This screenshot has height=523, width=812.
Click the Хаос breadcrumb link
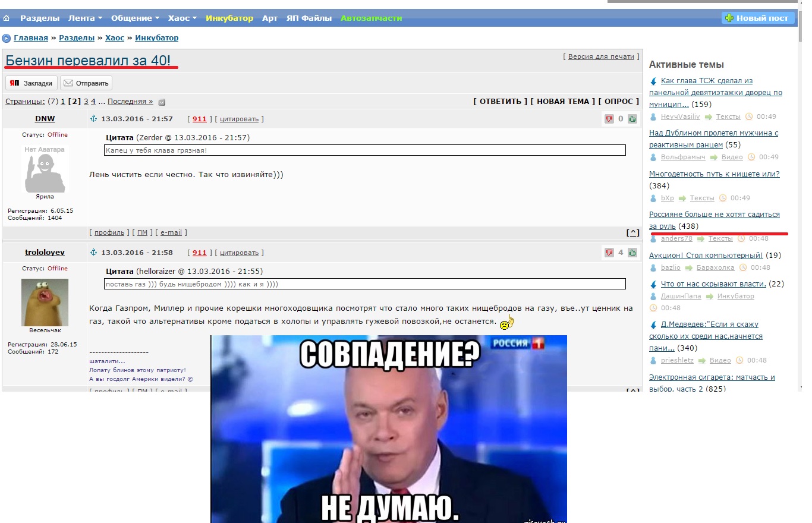click(x=115, y=38)
